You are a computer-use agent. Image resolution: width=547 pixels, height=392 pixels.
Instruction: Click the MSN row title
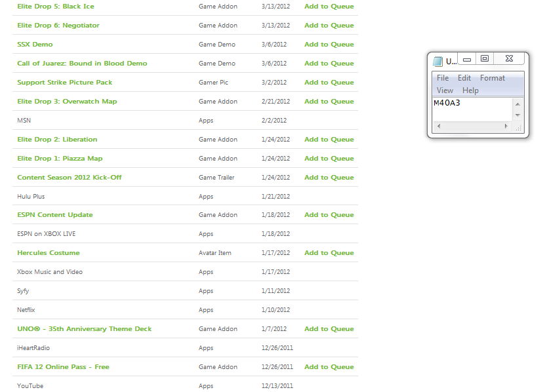(24, 121)
